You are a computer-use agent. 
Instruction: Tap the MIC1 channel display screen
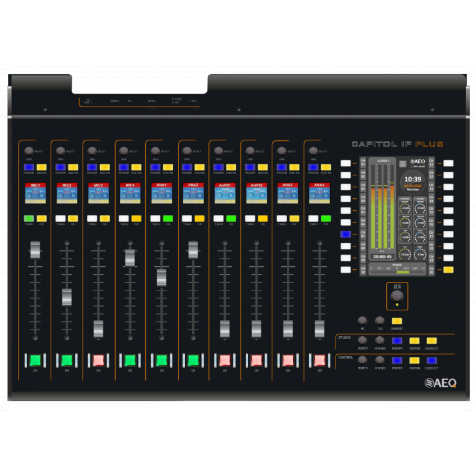(x=35, y=193)
